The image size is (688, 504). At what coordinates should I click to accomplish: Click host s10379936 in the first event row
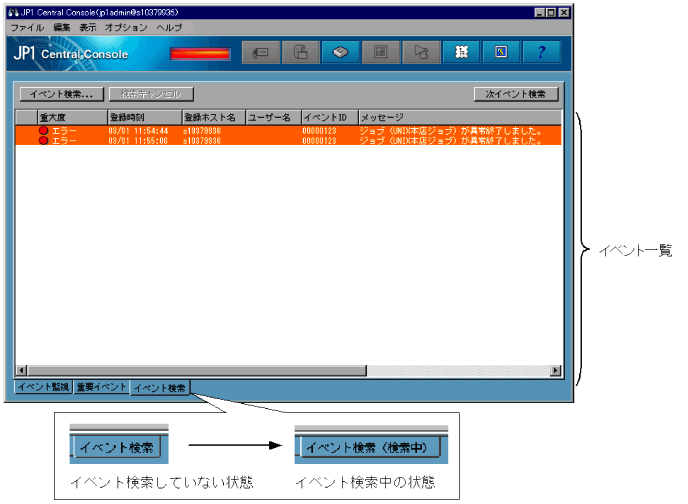(x=202, y=131)
